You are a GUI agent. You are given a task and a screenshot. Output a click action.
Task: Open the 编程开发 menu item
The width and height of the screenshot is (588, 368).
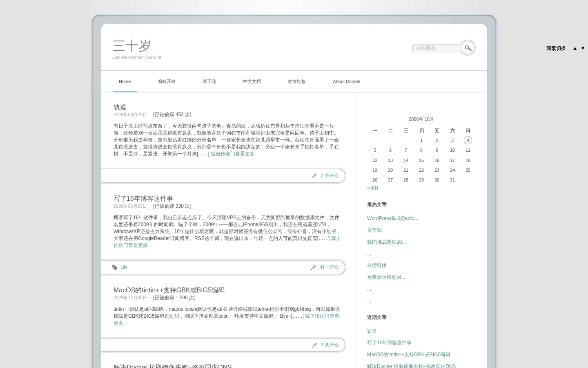[x=167, y=81]
